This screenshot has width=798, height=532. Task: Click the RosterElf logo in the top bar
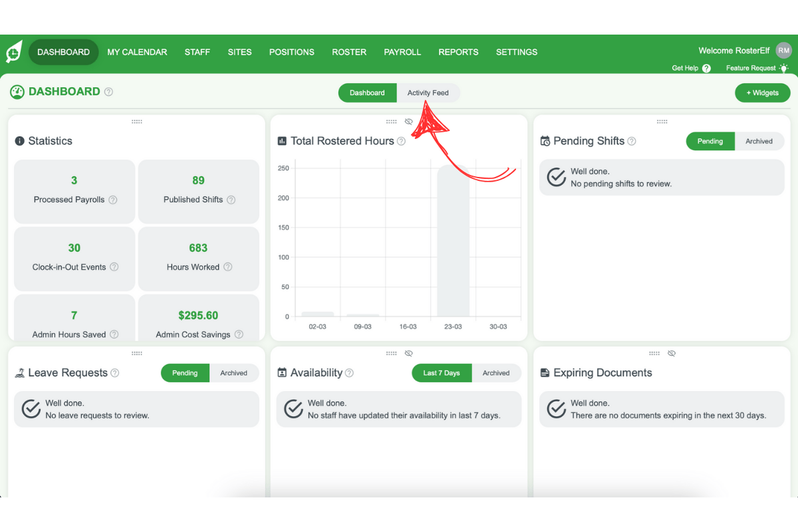point(14,51)
